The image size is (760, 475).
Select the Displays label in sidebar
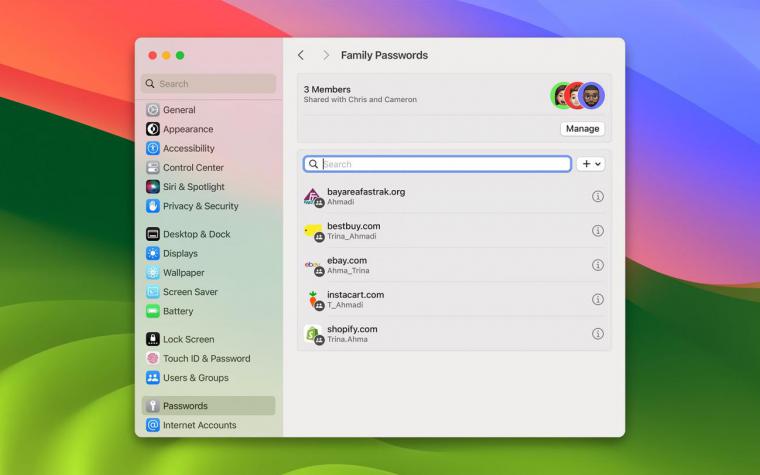180,253
